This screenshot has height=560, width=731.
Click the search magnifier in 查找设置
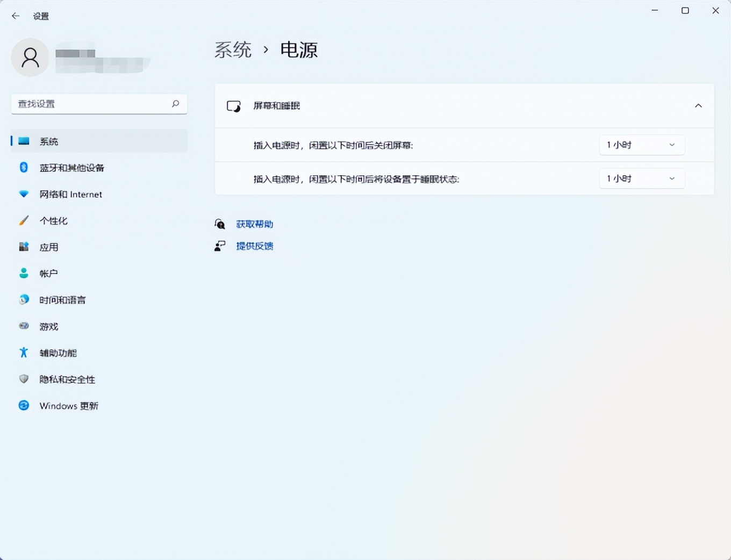[176, 104]
